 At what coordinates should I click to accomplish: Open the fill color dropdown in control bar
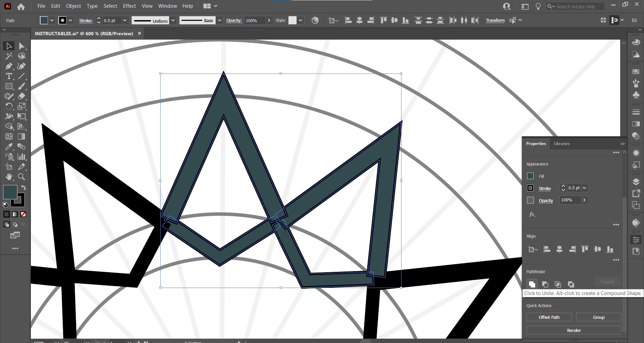pos(52,20)
